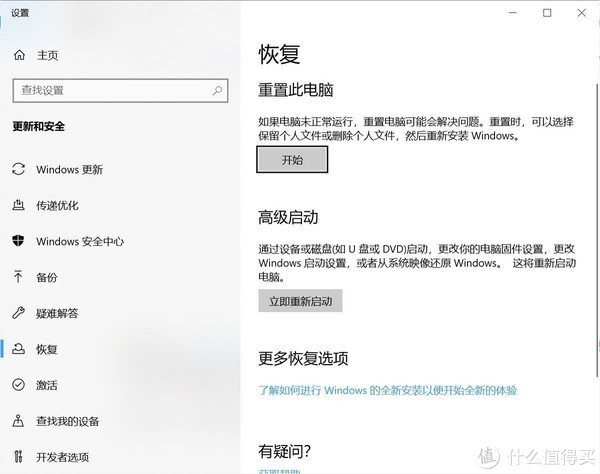Open Windows 安全中心 page

point(80,241)
